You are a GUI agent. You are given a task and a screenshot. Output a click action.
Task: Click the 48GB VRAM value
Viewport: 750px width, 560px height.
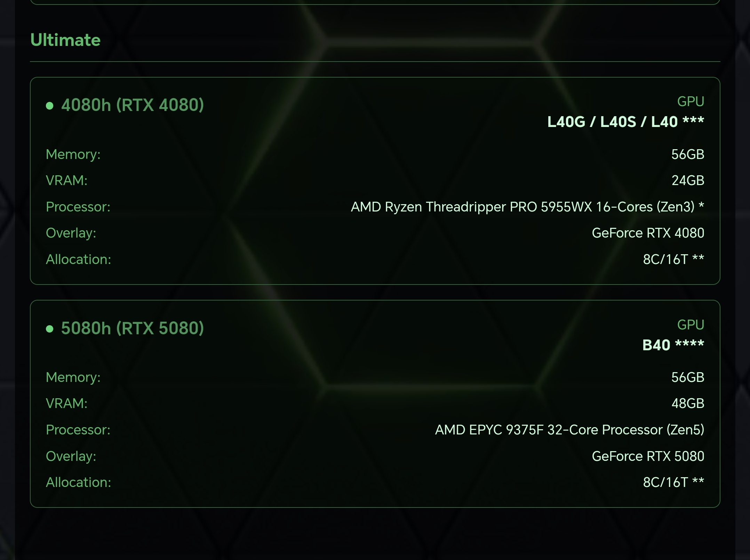688,403
